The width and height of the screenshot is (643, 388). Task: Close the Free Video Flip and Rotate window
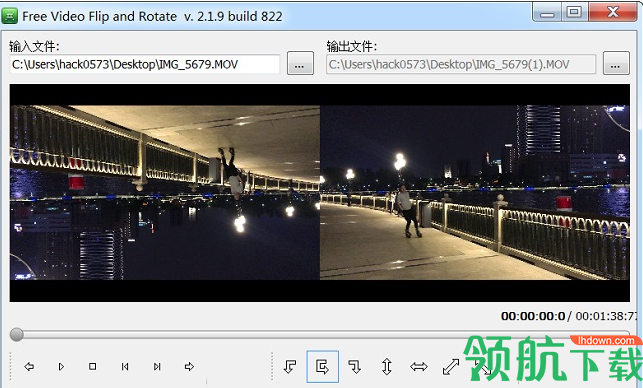click(x=613, y=12)
